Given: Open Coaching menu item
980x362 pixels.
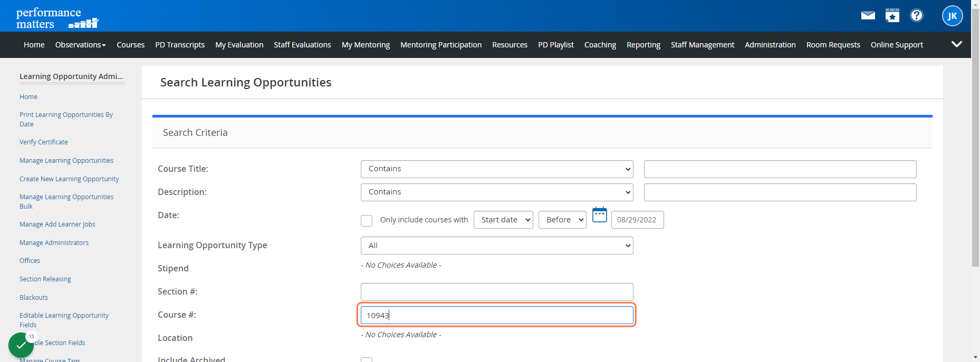Looking at the screenshot, I should 600,45.
